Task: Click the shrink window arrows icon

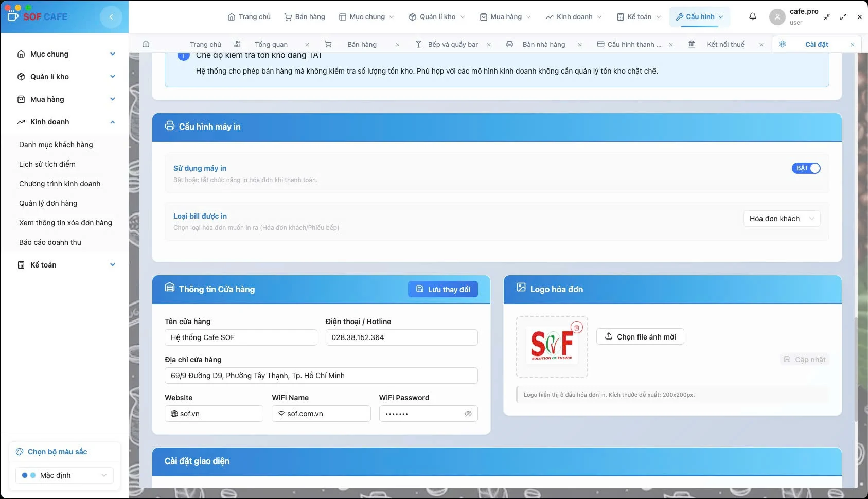Action: click(827, 17)
